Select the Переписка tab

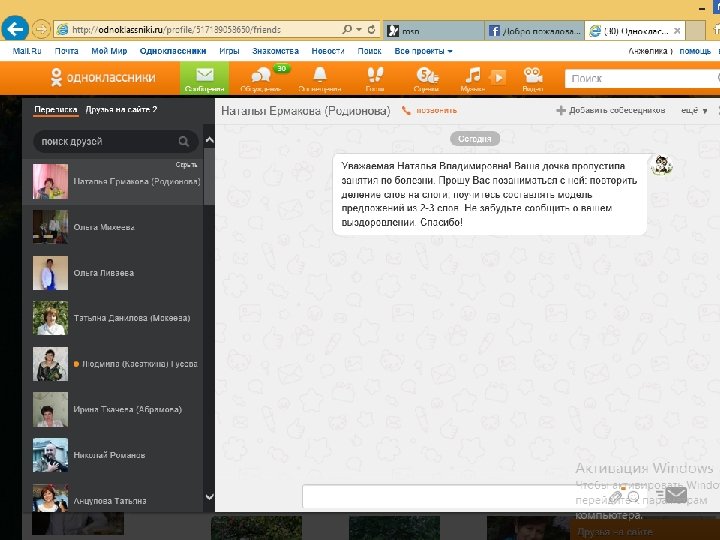click(56, 110)
